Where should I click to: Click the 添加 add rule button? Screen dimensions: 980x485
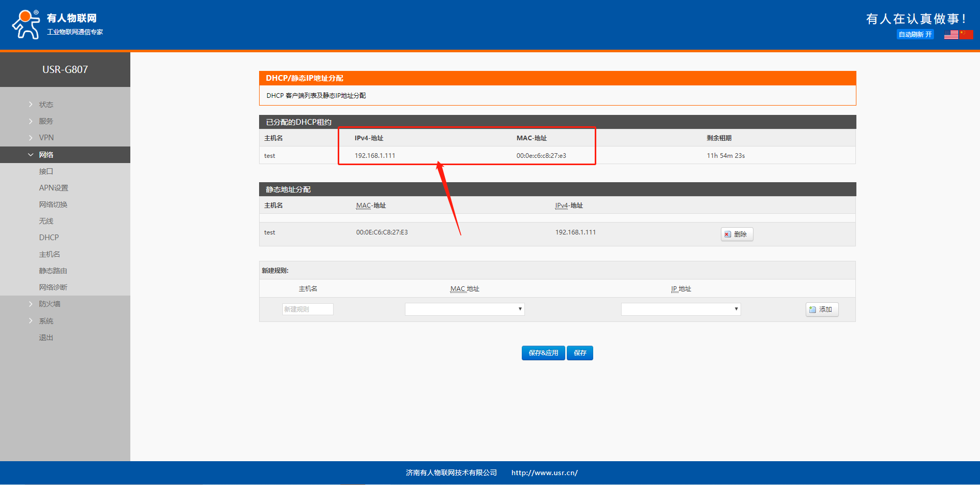point(821,310)
